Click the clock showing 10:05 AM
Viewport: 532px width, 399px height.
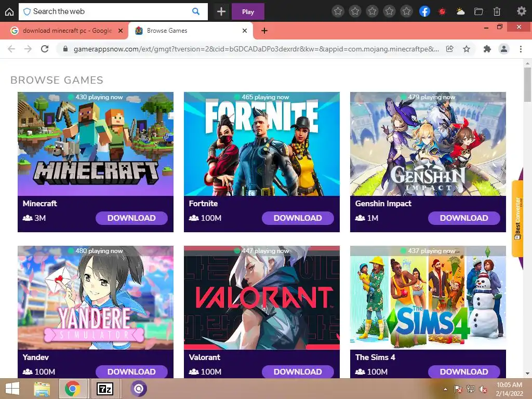(509, 385)
